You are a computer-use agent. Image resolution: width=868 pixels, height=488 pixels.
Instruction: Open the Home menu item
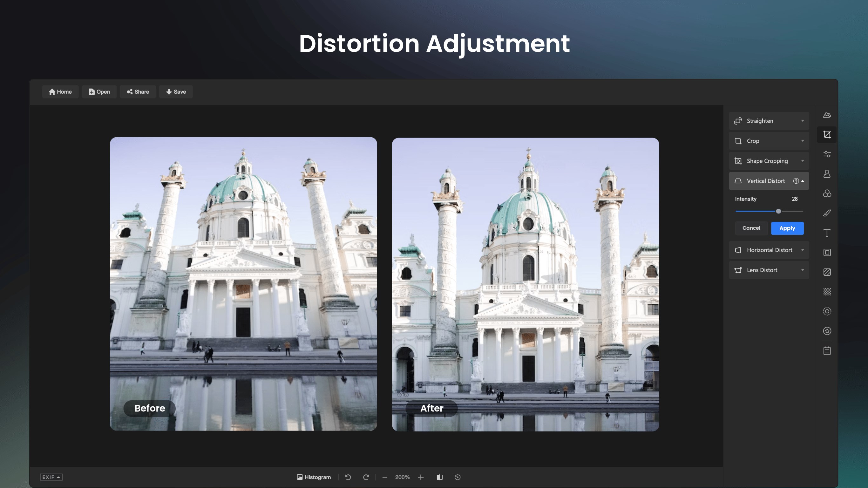(60, 92)
